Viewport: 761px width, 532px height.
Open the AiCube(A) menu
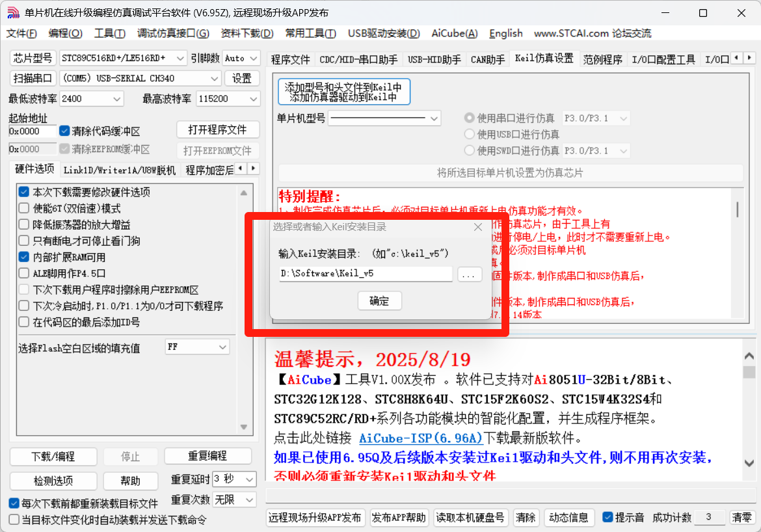[455, 33]
